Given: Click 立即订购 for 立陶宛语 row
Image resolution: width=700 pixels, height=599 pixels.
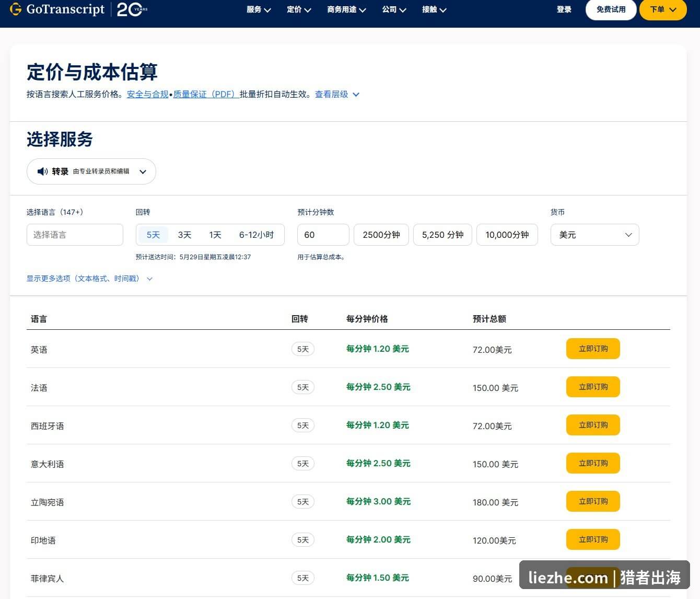Looking at the screenshot, I should [593, 501].
